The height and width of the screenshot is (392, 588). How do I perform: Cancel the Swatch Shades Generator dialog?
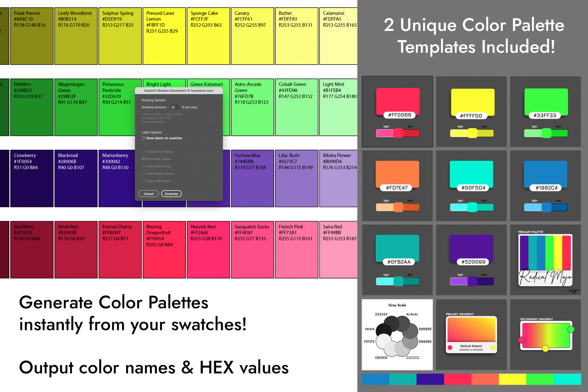[x=149, y=193]
